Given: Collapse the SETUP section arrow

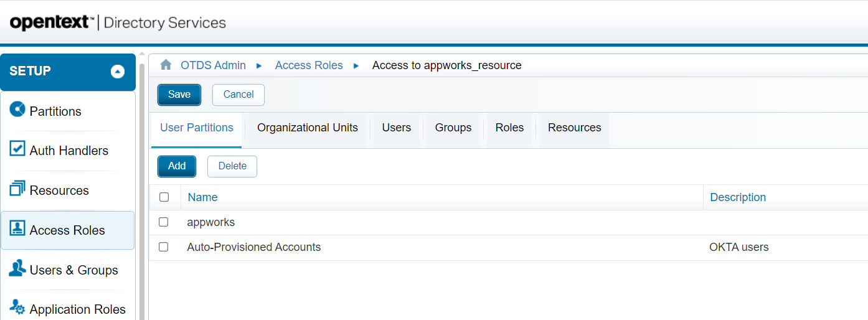Looking at the screenshot, I should [118, 72].
